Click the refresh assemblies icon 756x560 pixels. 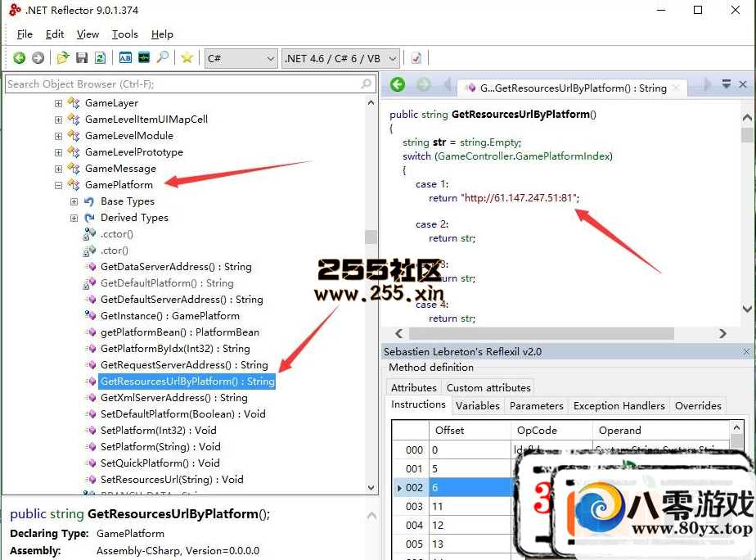click(100, 58)
